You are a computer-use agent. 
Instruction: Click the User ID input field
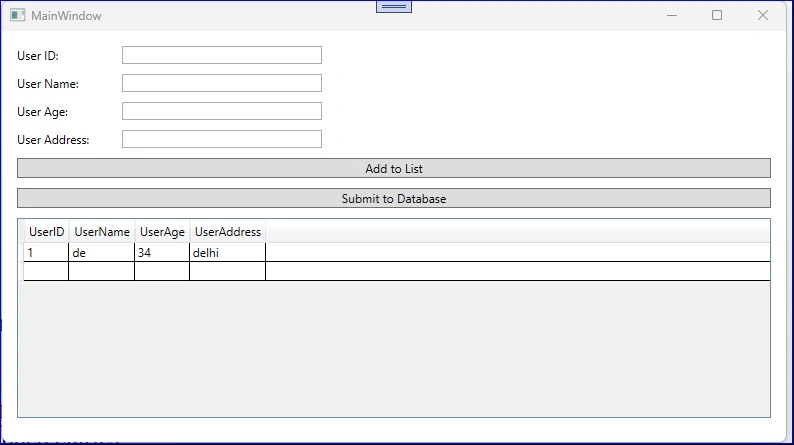click(221, 55)
